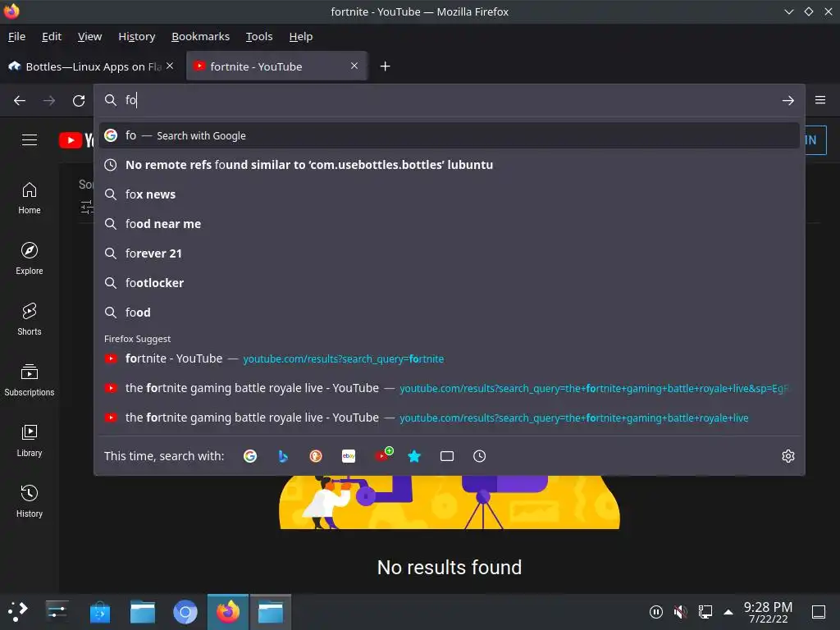Viewport: 840px width, 630px height.
Task: Open battle royale live suggestion with &sp= URL
Action: 449,388
